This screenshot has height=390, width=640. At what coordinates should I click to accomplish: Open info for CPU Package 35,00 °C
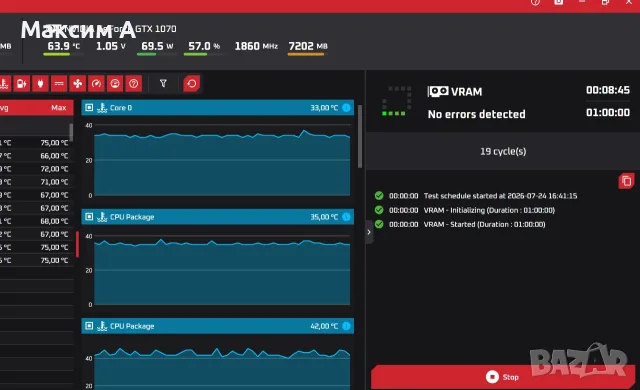pos(347,217)
